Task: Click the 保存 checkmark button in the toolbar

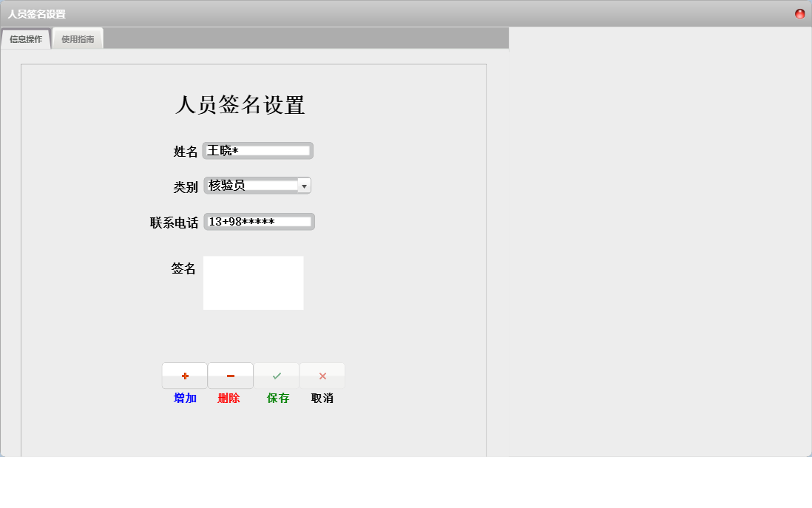Action: pos(277,375)
